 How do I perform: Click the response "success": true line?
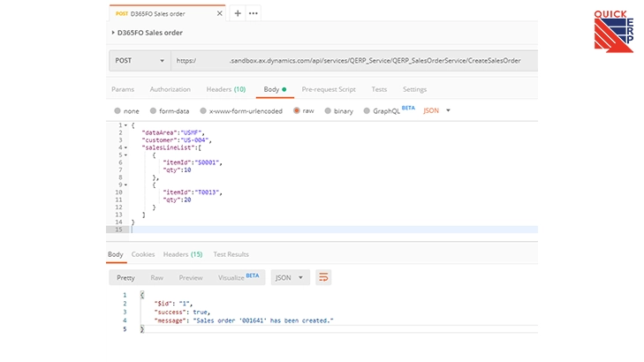(182, 312)
